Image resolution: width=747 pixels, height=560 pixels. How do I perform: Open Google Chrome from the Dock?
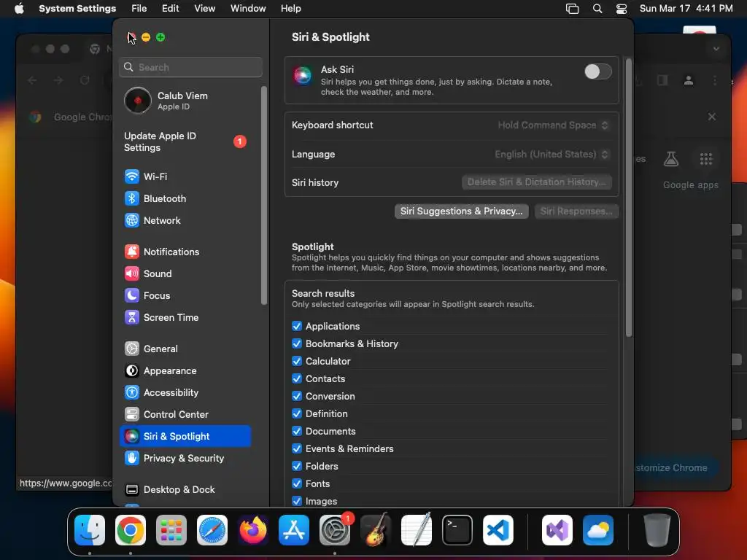tap(131, 530)
